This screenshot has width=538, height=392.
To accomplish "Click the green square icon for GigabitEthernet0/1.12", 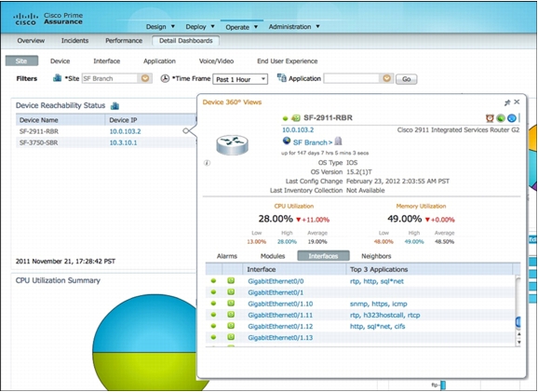I will pyautogui.click(x=231, y=326).
